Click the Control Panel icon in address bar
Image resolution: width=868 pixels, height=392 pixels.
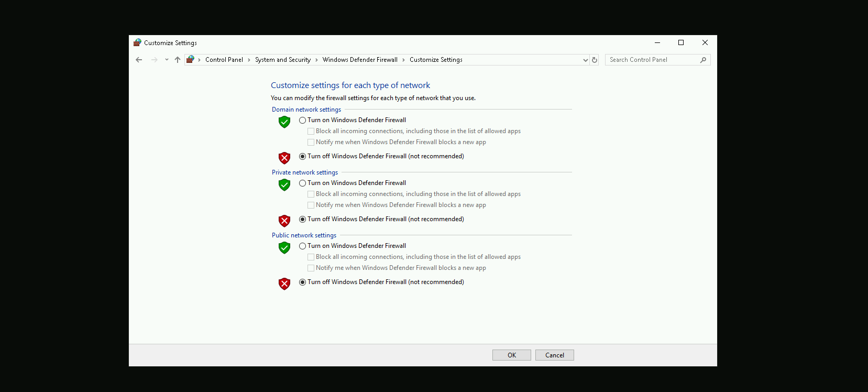[190, 60]
